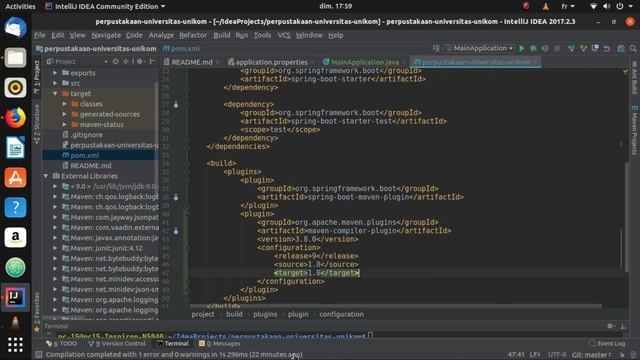This screenshot has height=360, width=640.
Task: Open the Files app in dock
Action: coord(16,58)
